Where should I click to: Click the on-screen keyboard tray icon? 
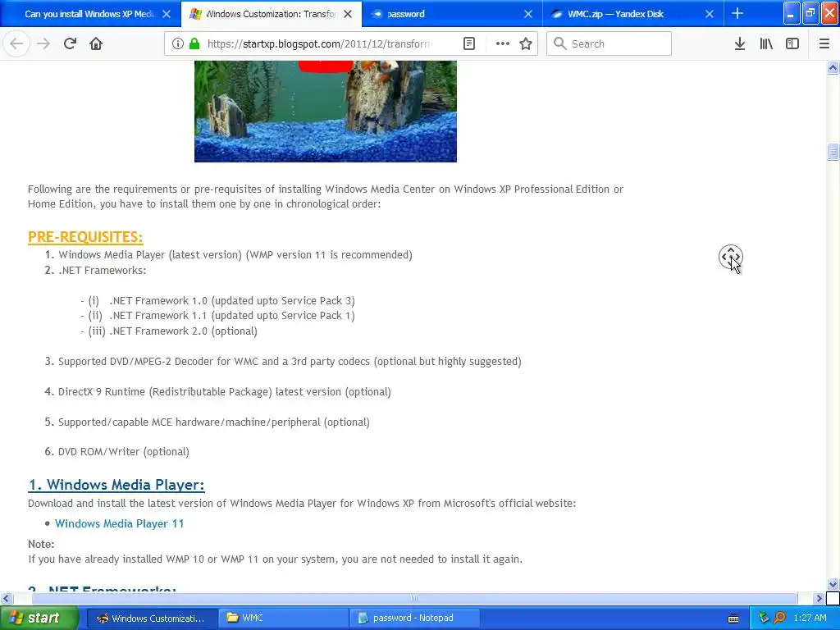[733, 619]
